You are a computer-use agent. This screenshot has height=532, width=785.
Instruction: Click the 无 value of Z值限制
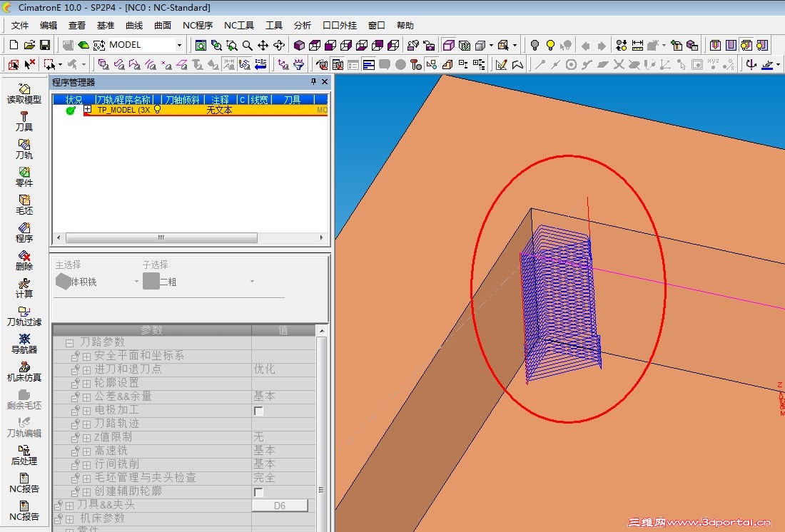(x=258, y=437)
